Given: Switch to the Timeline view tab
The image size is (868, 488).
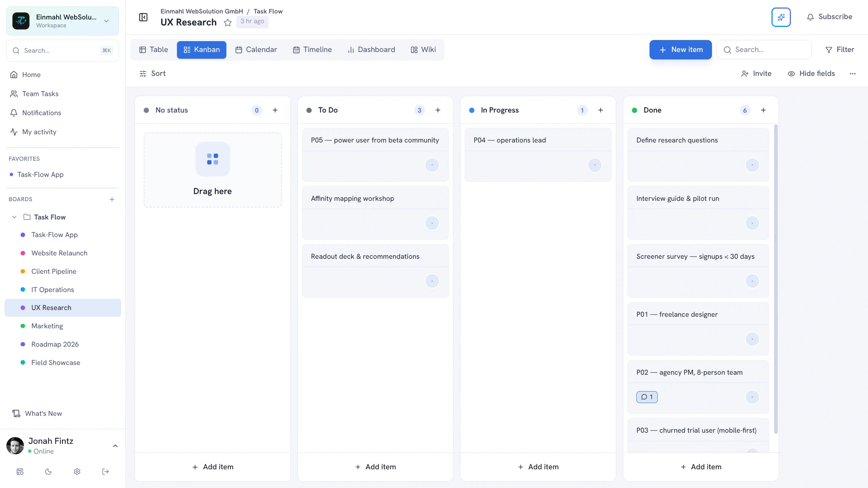Looking at the screenshot, I should click(312, 50).
